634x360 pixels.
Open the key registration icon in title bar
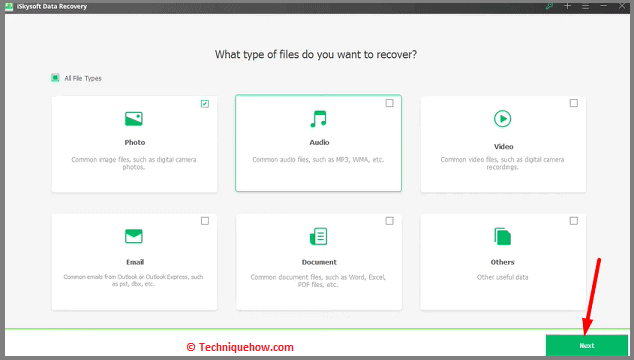click(x=549, y=6)
